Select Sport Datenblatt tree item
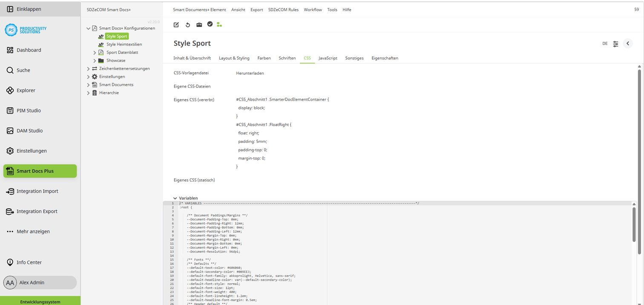This screenshot has height=305, width=644. pyautogui.click(x=122, y=52)
